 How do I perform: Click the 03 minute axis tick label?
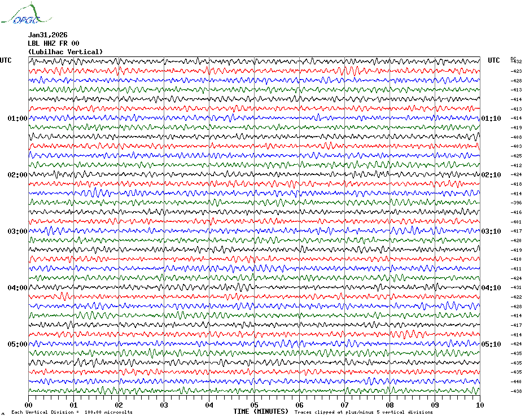click(164, 405)
